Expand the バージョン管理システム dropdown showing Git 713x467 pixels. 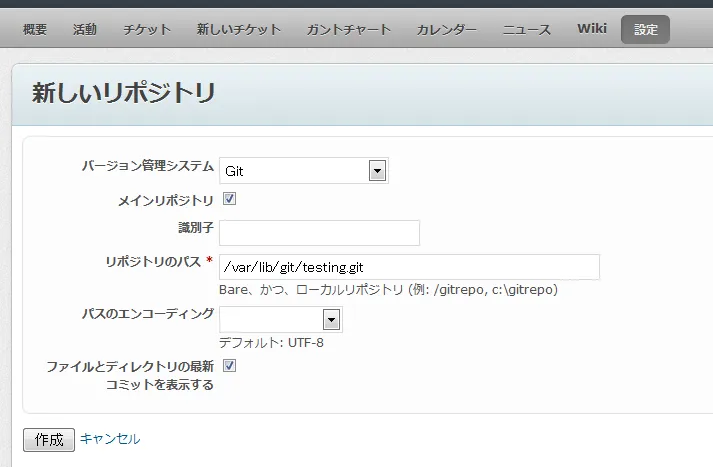click(303, 171)
